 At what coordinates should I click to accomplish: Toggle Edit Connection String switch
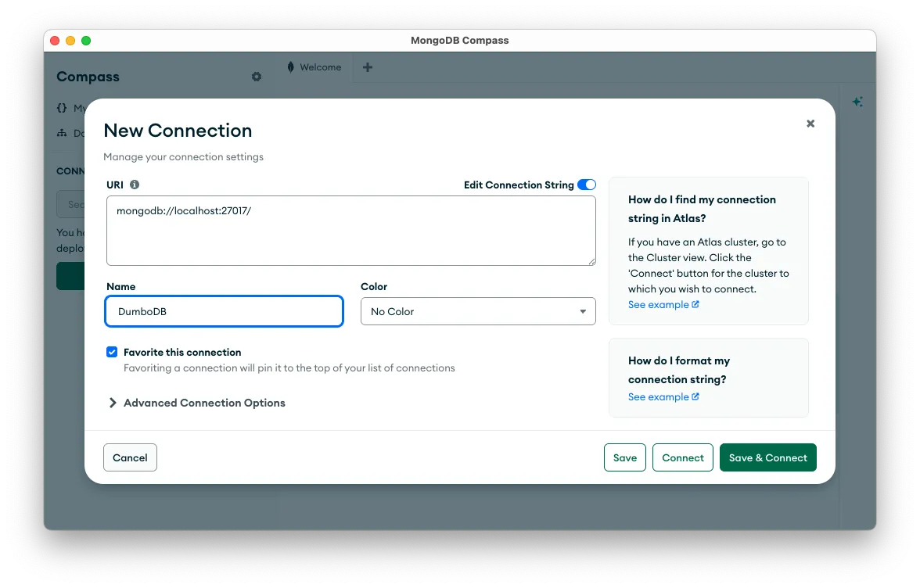587,185
